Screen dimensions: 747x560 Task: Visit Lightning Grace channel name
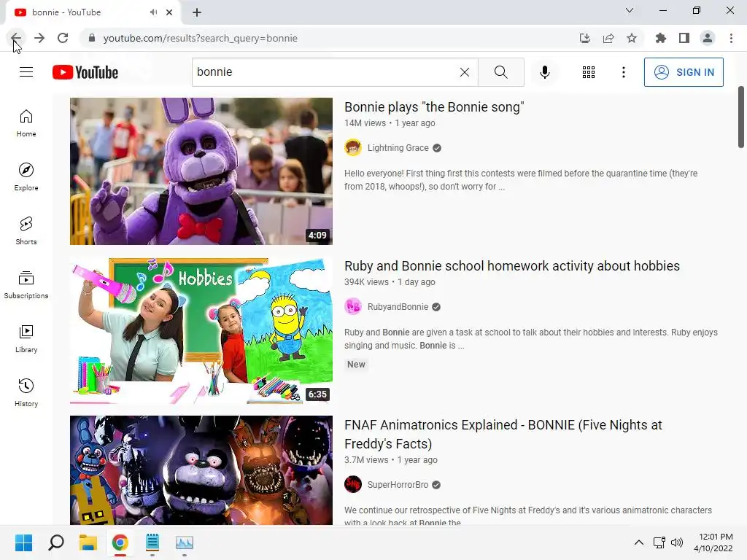click(398, 148)
